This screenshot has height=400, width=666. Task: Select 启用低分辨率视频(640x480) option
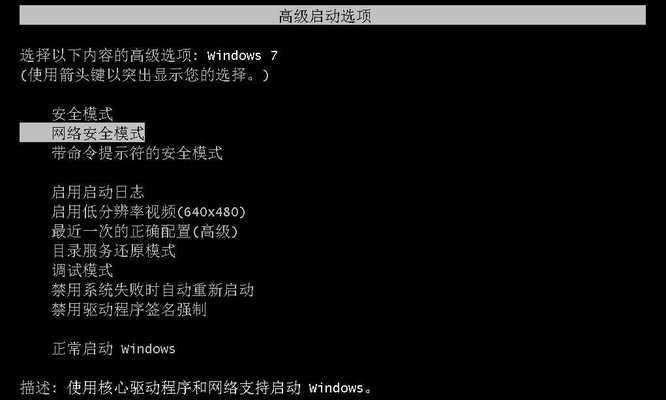[149, 211]
